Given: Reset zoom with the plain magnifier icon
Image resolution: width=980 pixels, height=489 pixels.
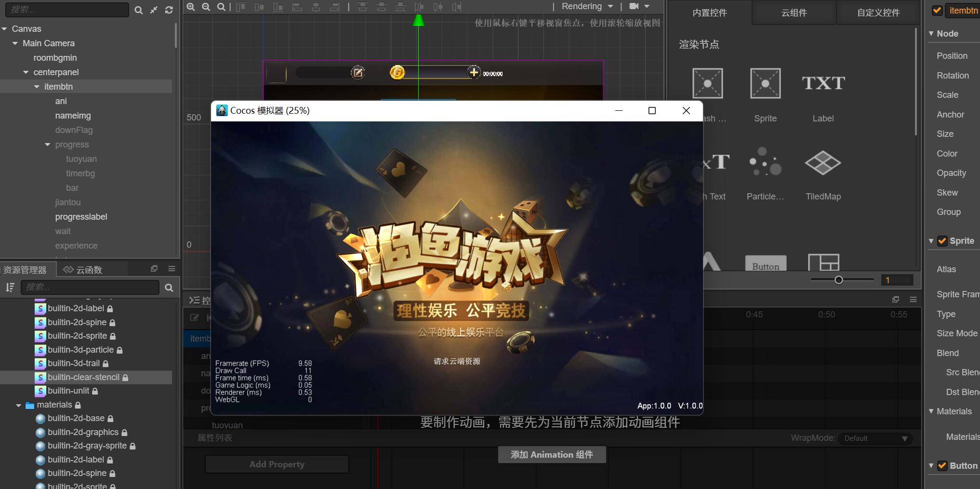Looking at the screenshot, I should (x=221, y=7).
